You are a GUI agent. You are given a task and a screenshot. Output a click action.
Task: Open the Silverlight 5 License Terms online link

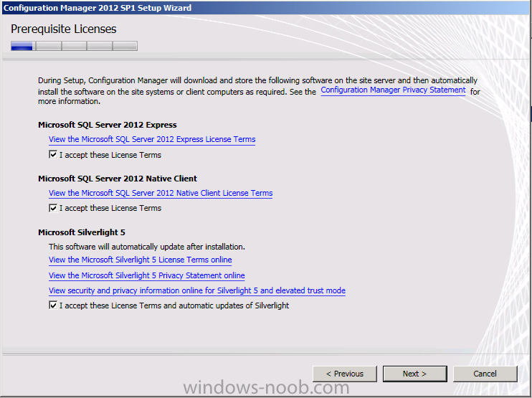(x=140, y=260)
